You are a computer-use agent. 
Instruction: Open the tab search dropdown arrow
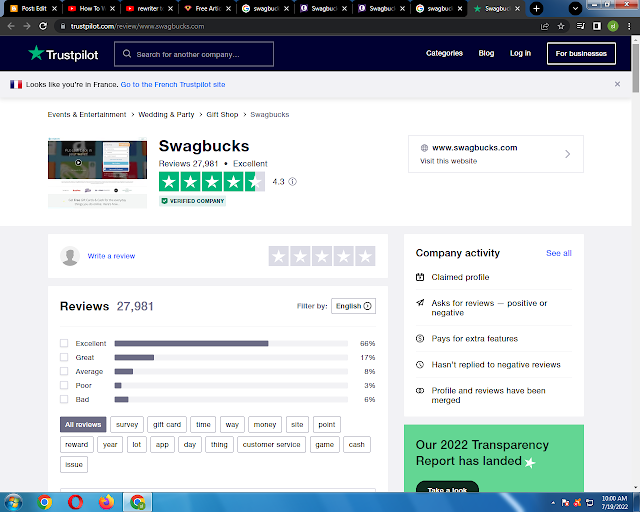[x=575, y=8]
